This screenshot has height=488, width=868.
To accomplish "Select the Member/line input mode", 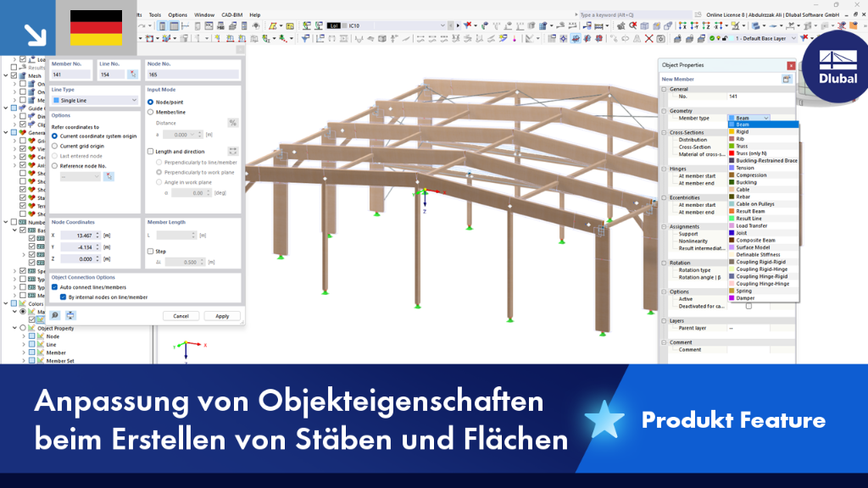I will 151,113.
